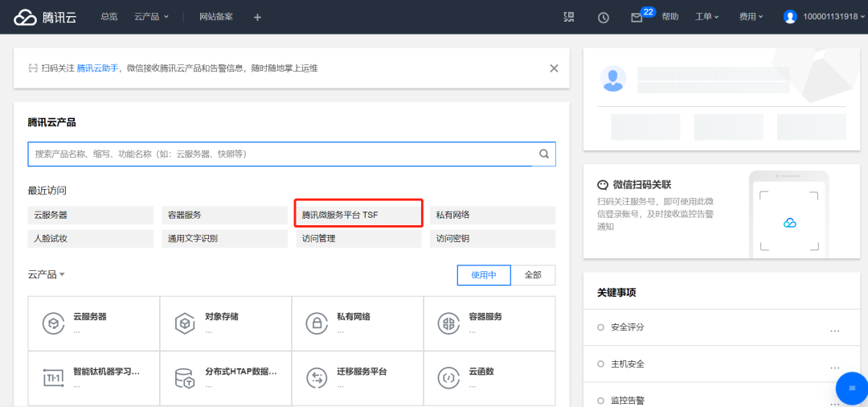Open the message inbox envelope icon
868x407 pixels.
point(637,18)
